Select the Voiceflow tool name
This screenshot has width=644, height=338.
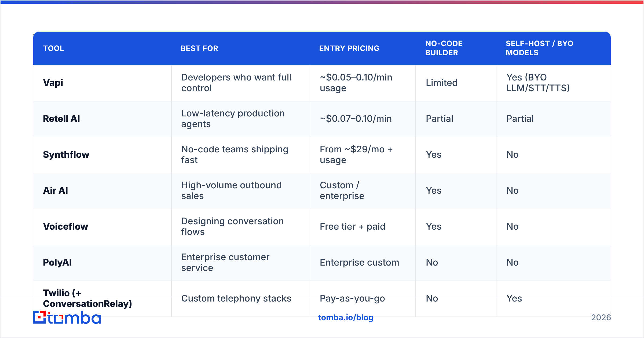[65, 226]
